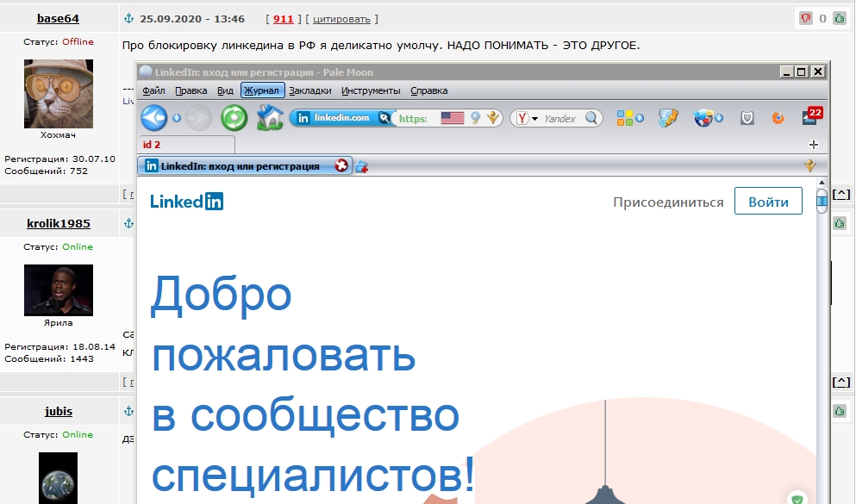The image size is (856, 504).
Task: Click the Войти button
Action: pos(768,202)
